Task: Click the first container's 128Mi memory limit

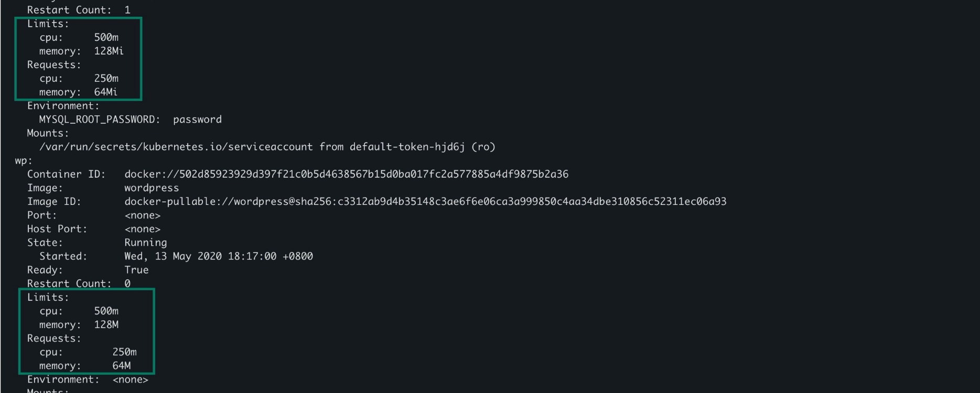Action: tap(109, 51)
